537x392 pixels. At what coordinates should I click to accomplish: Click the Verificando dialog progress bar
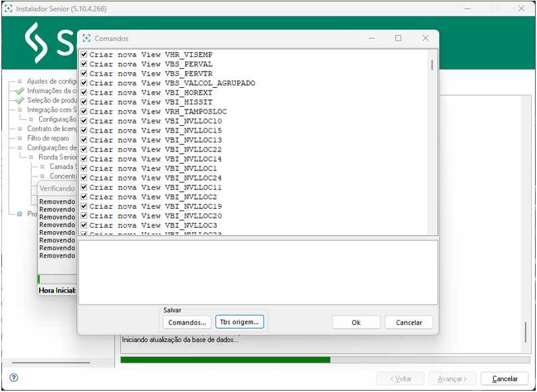57,279
